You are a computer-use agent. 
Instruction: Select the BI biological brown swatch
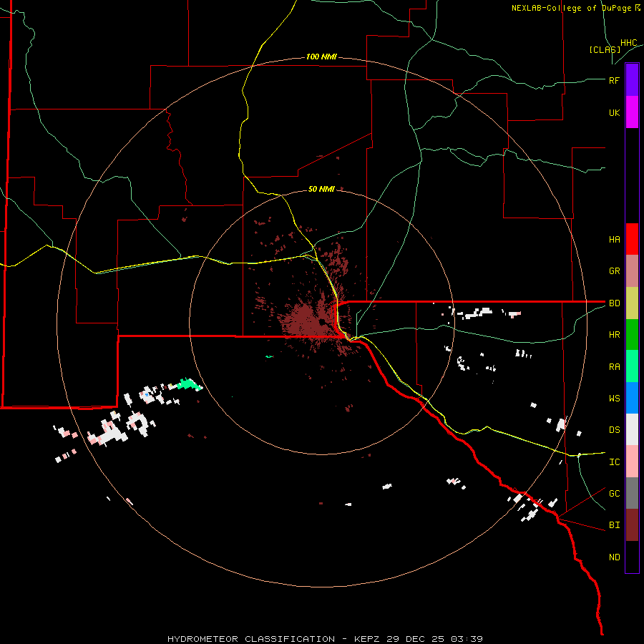632,525
